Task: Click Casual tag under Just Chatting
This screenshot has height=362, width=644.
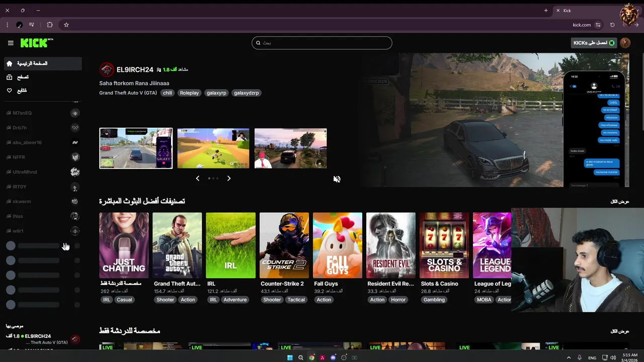Action: tap(124, 300)
